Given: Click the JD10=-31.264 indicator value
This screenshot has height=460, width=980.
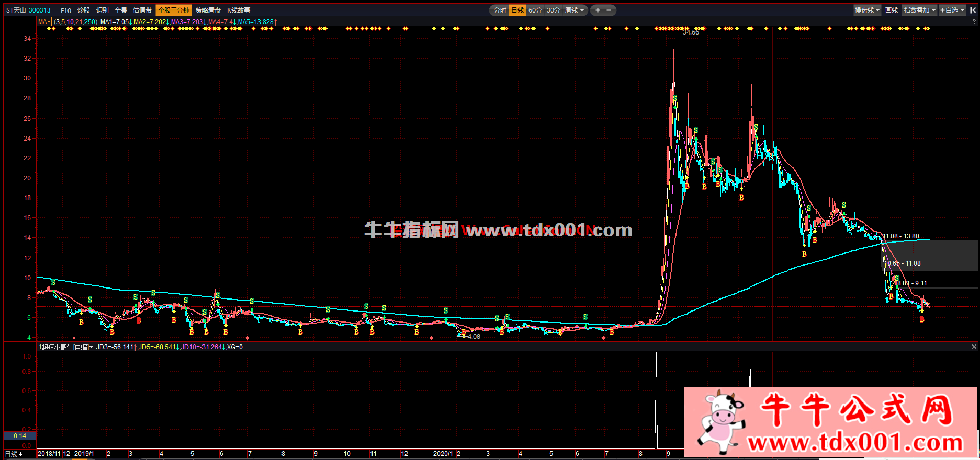Looking at the screenshot, I should pyautogui.click(x=203, y=347).
